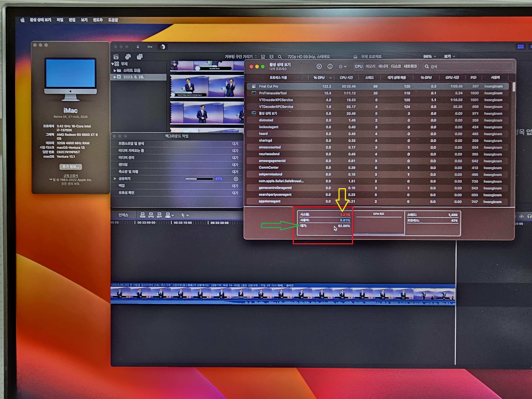This screenshot has width=532, height=399.
Task: Show the photos and audio sidebar icon
Action: point(128,57)
